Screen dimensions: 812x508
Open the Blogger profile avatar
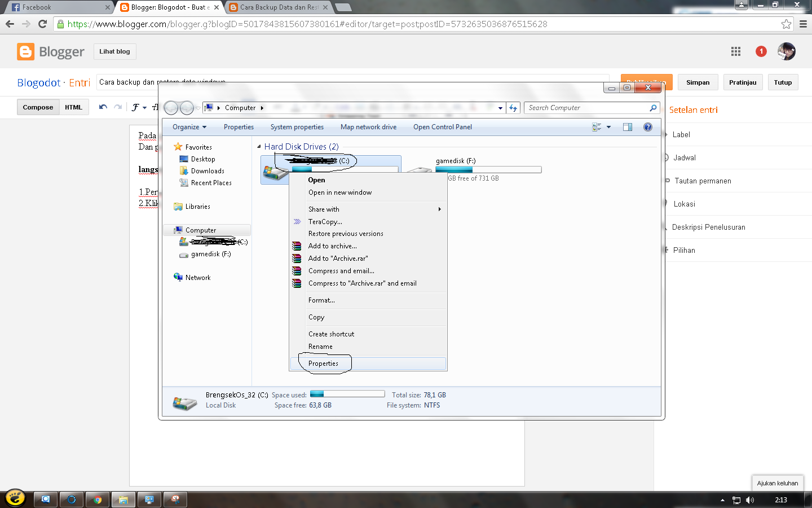click(786, 51)
